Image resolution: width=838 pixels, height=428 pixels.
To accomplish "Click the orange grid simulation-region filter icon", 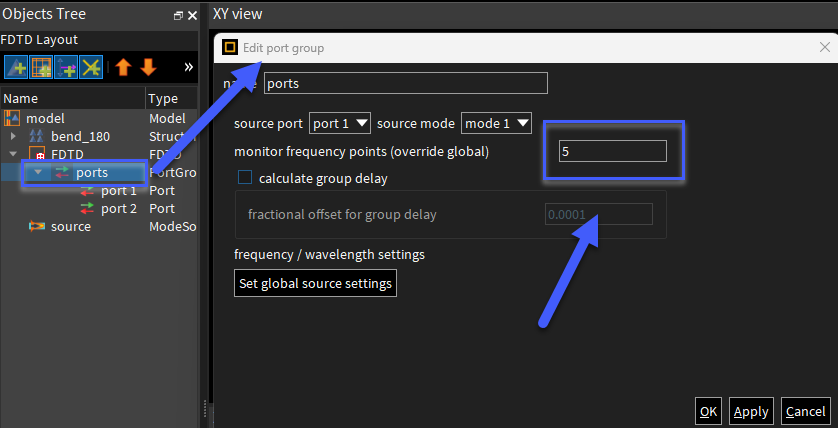I will 41,67.
